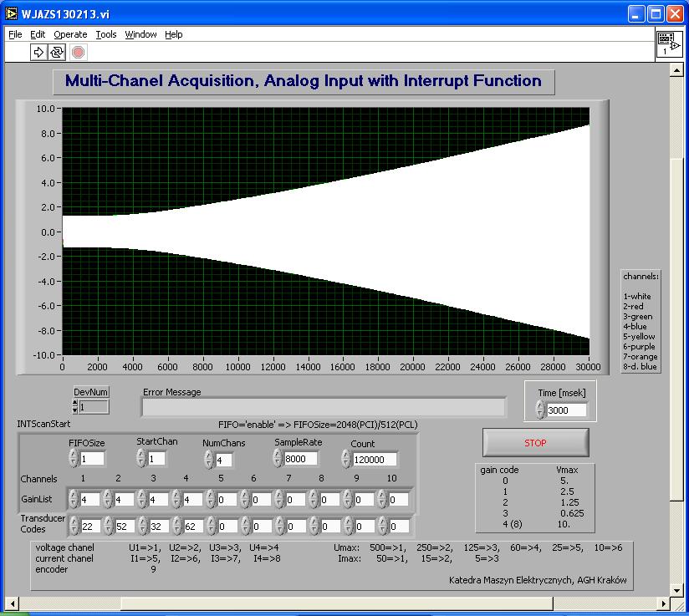This screenshot has height=616, width=689.
Task: Click the Count field showing 120000
Action: [x=375, y=459]
